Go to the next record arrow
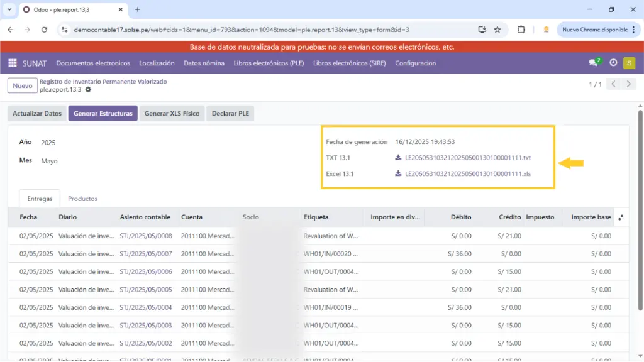Screen dimensions: 644x362 tap(628, 84)
